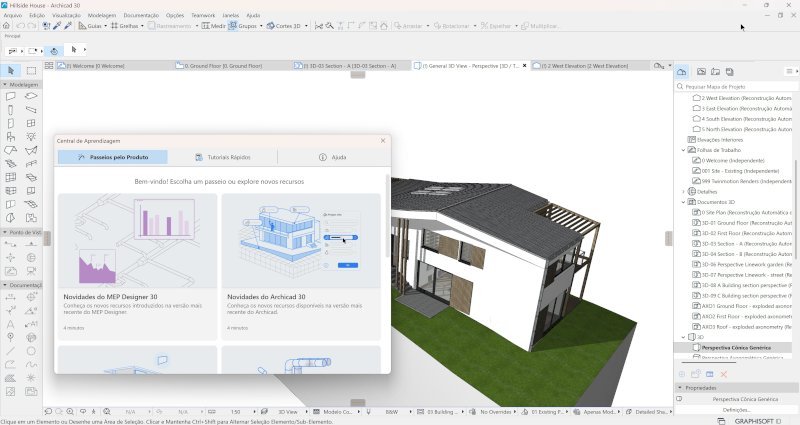Viewport: 800px width, 425px height.
Task: Click the Definições button
Action: click(736, 410)
